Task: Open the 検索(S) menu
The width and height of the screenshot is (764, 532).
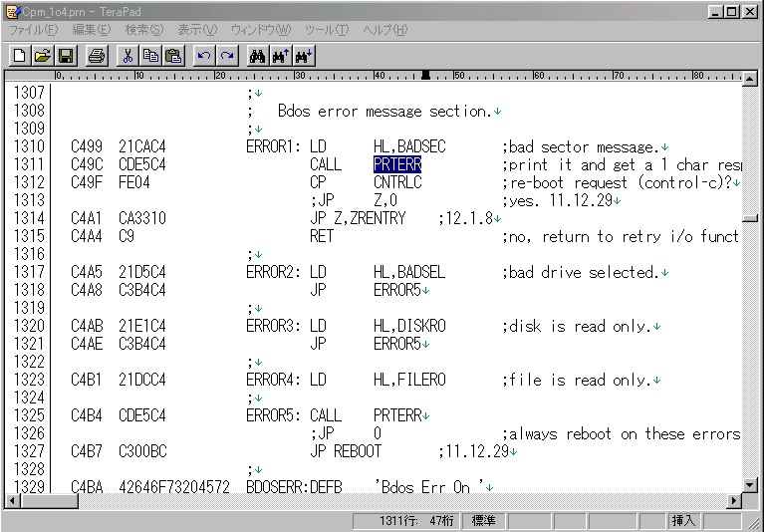Action: point(144,30)
